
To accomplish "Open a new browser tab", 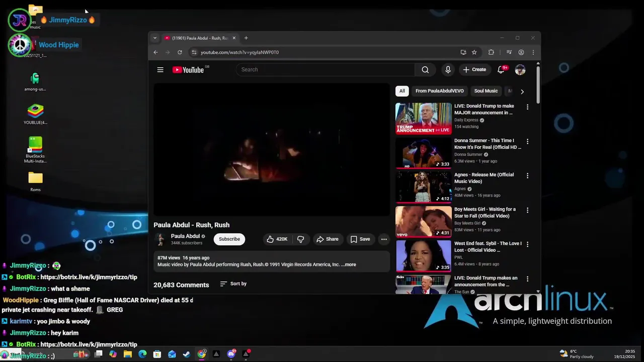I will pyautogui.click(x=246, y=38).
